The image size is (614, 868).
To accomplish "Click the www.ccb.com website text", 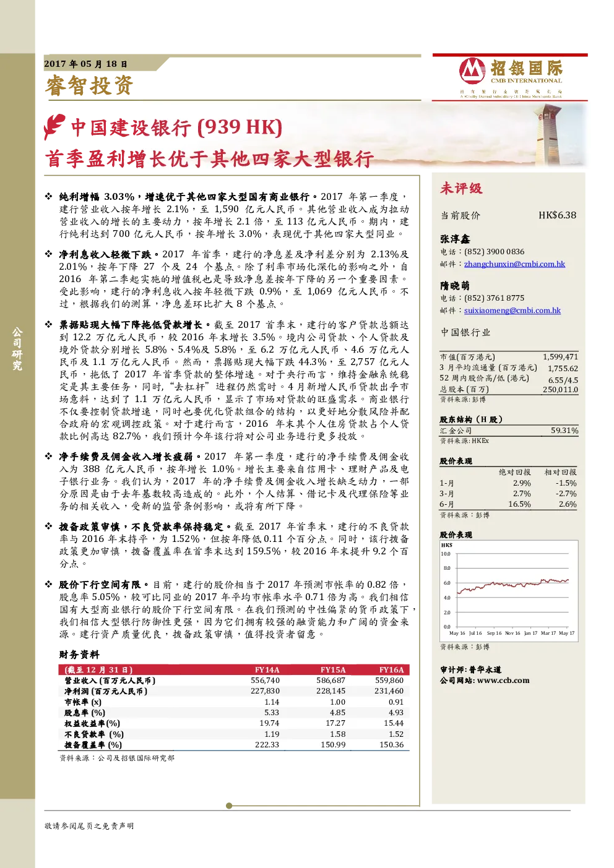I will (x=503, y=681).
